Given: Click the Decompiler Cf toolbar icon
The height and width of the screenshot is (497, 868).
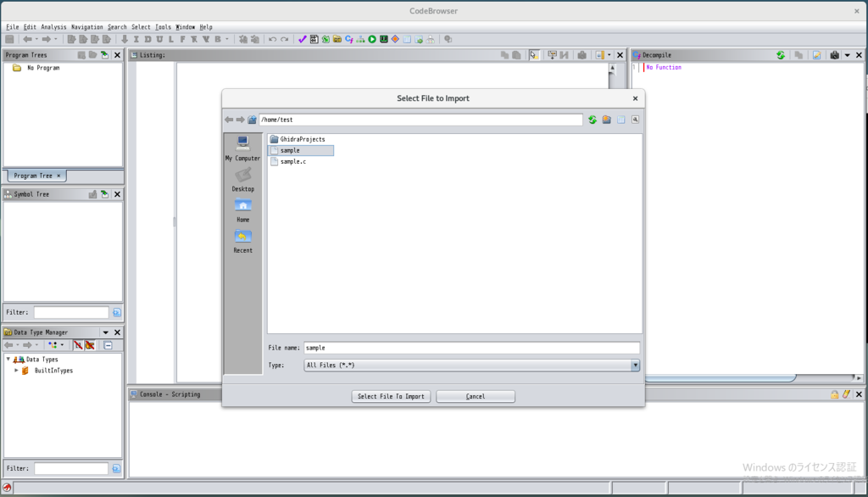Looking at the screenshot, I should (348, 39).
